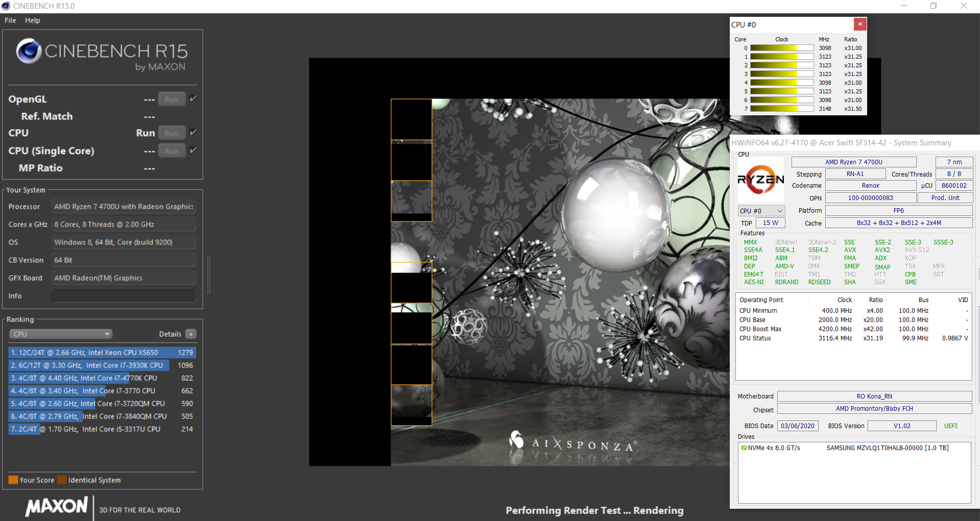Click the Cinebench window icon in title bar
Image resolution: width=980 pixels, height=521 pixels.
[6, 6]
